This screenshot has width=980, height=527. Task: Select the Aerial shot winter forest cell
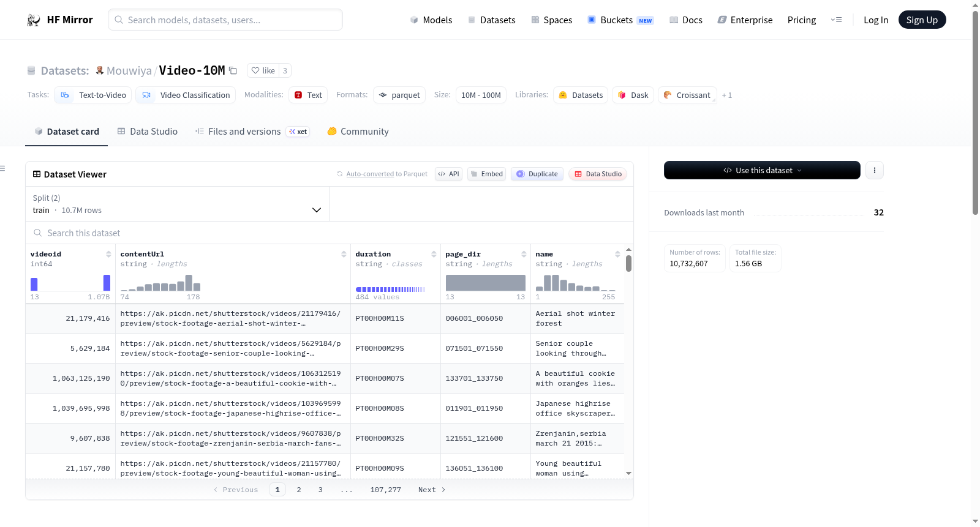[x=578, y=318]
